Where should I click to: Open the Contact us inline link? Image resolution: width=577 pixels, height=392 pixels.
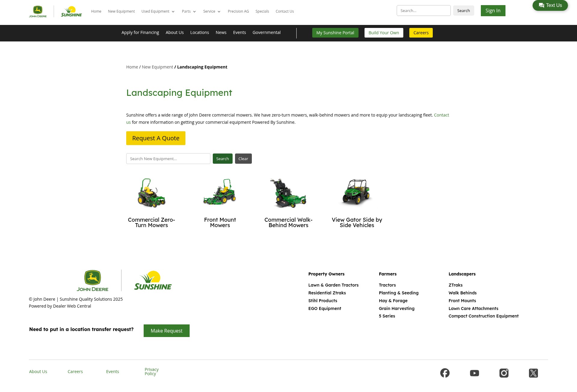[x=441, y=115]
